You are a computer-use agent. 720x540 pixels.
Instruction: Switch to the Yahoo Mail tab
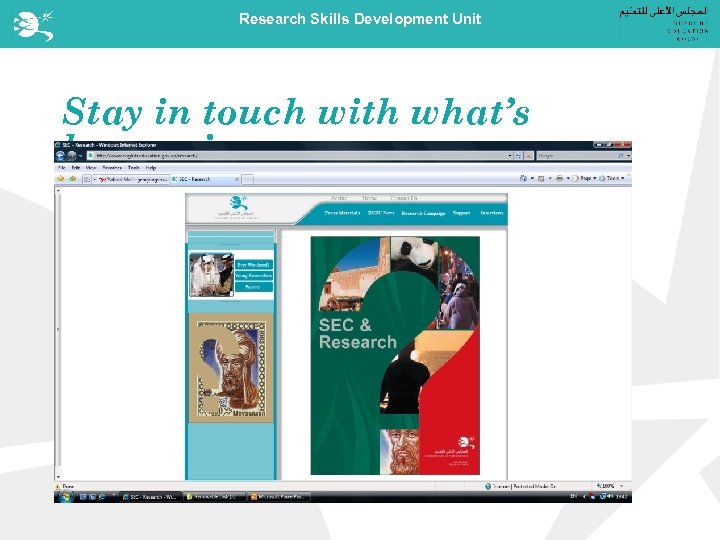tap(134, 179)
